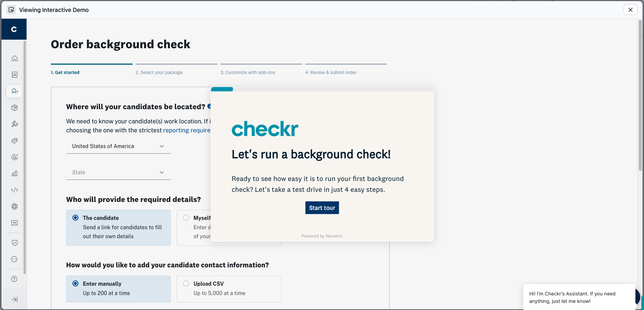Click the Checkr C logo
The height and width of the screenshot is (310, 644).
(14, 29)
